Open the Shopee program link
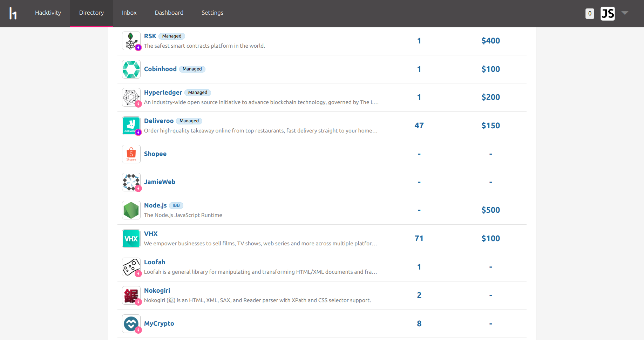 click(155, 154)
